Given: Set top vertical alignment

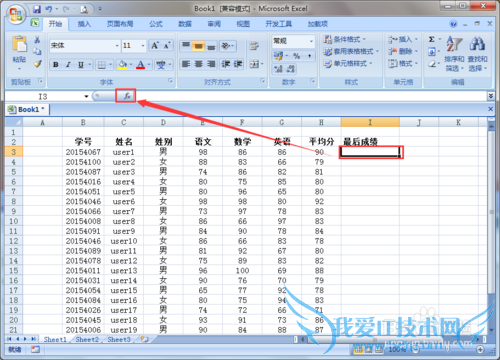Looking at the screenshot, I should pyautogui.click(x=186, y=46).
